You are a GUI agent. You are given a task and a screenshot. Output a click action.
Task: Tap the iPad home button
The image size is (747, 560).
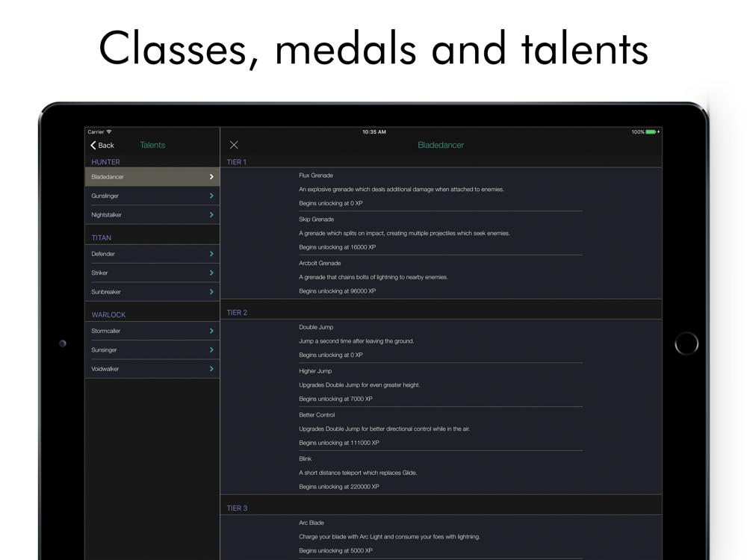click(686, 343)
